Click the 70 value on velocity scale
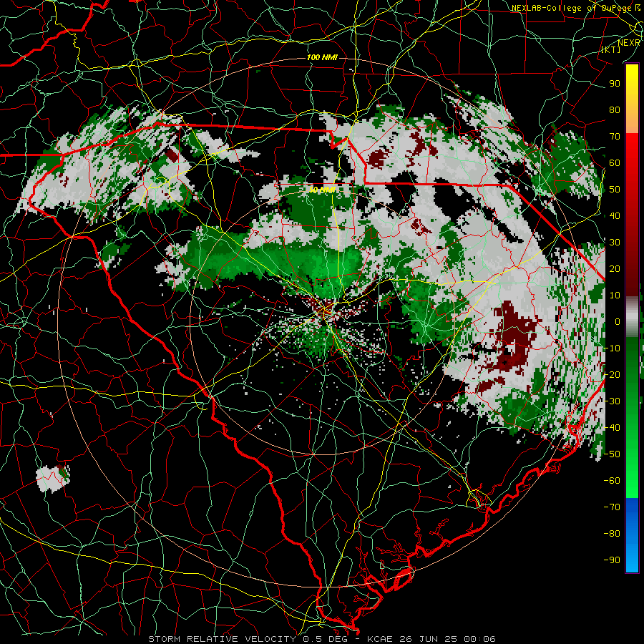 pos(615,137)
